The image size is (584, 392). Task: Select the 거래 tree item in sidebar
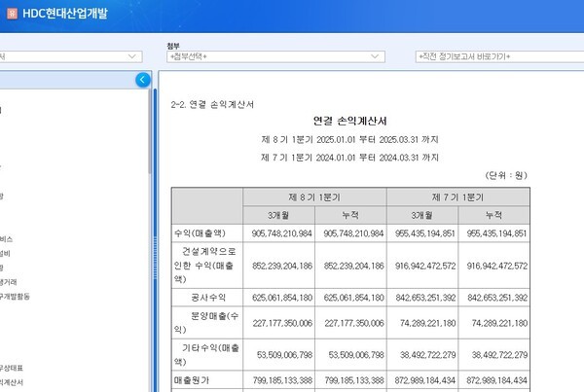pos(8,282)
